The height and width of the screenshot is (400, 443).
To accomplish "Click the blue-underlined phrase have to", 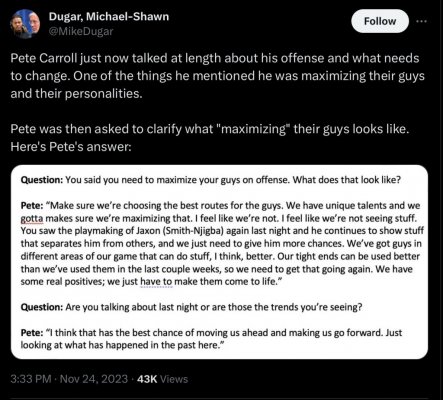I will pyautogui.click(x=156, y=282).
